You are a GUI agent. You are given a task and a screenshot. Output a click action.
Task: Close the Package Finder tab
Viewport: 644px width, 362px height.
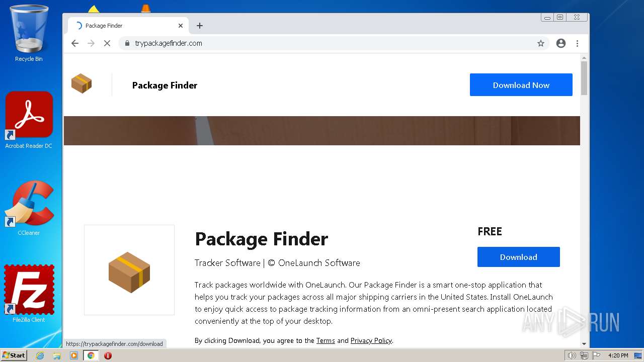pyautogui.click(x=181, y=26)
